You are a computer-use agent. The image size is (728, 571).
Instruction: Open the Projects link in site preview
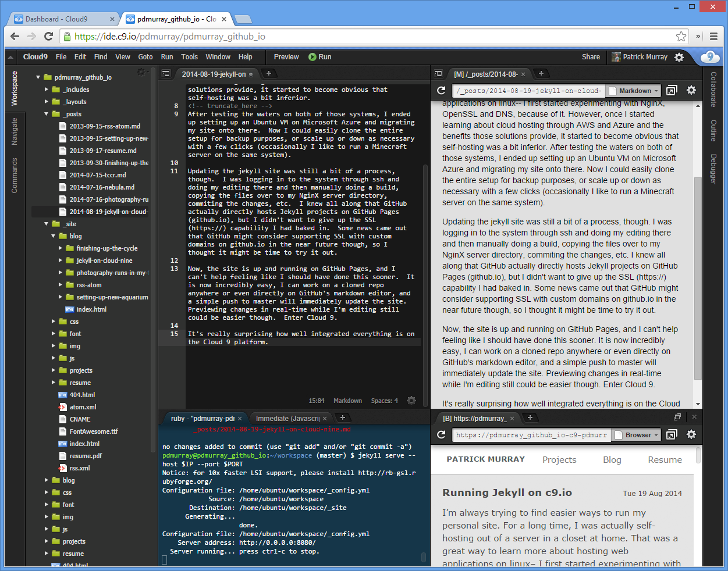click(559, 459)
